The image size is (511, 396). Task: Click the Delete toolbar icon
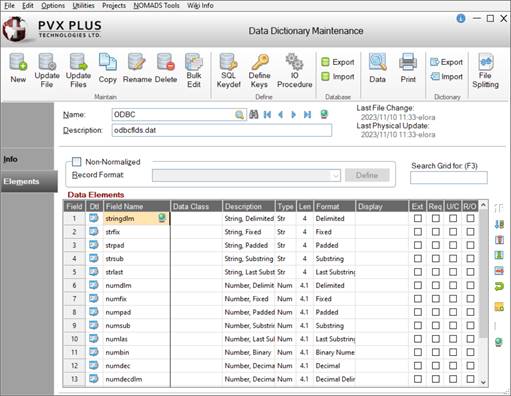(x=166, y=69)
